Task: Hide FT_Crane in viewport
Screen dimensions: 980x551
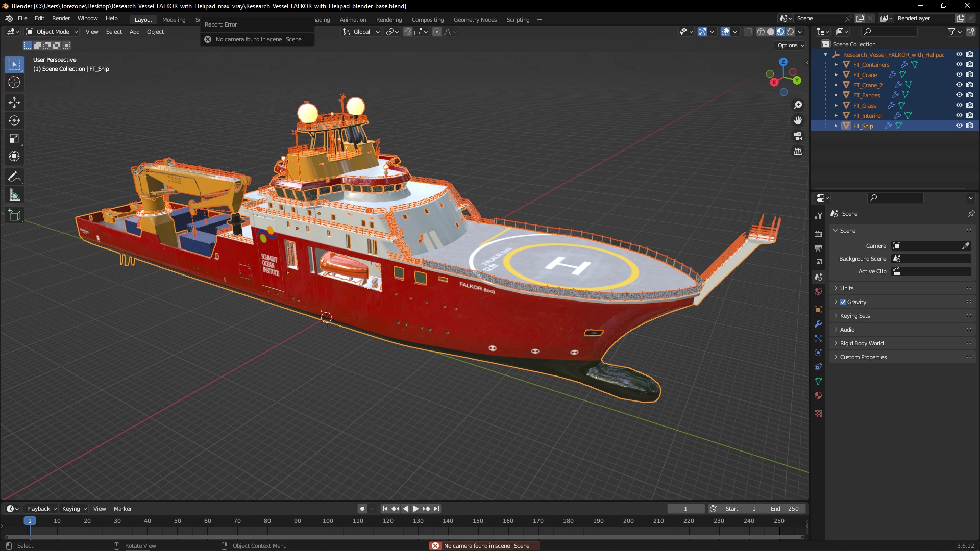Action: 959,74
